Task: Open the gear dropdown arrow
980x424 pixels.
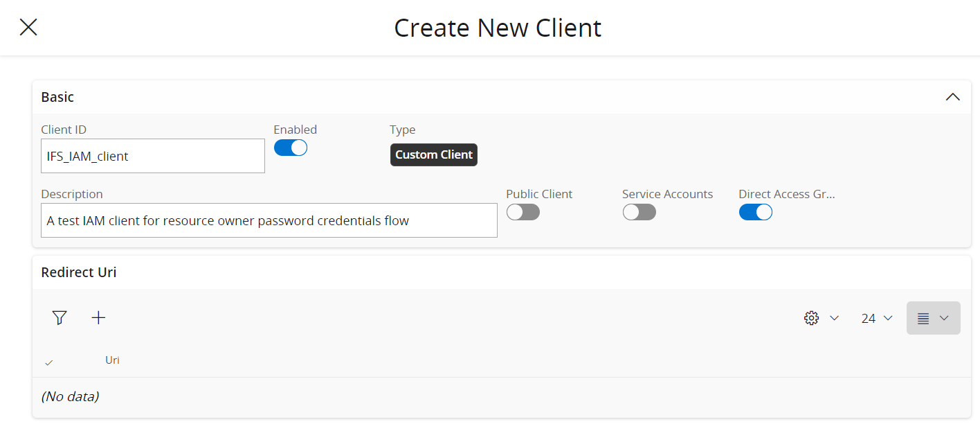Action: click(x=834, y=318)
